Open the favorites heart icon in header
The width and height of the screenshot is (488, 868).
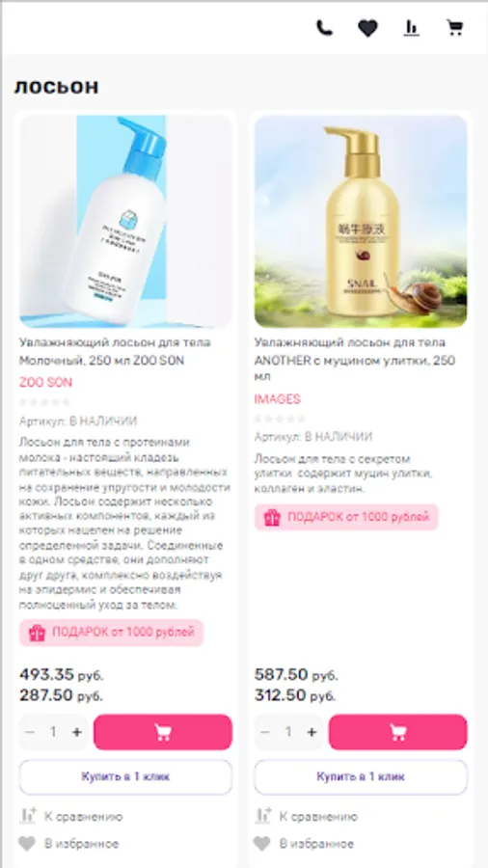(x=368, y=28)
